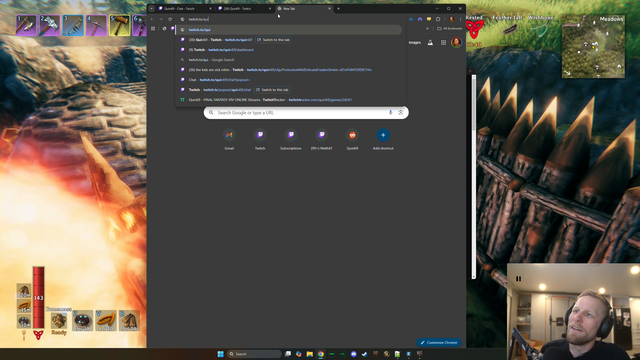
Task: Click the Windows taskbar Search box
Action: tap(255, 354)
